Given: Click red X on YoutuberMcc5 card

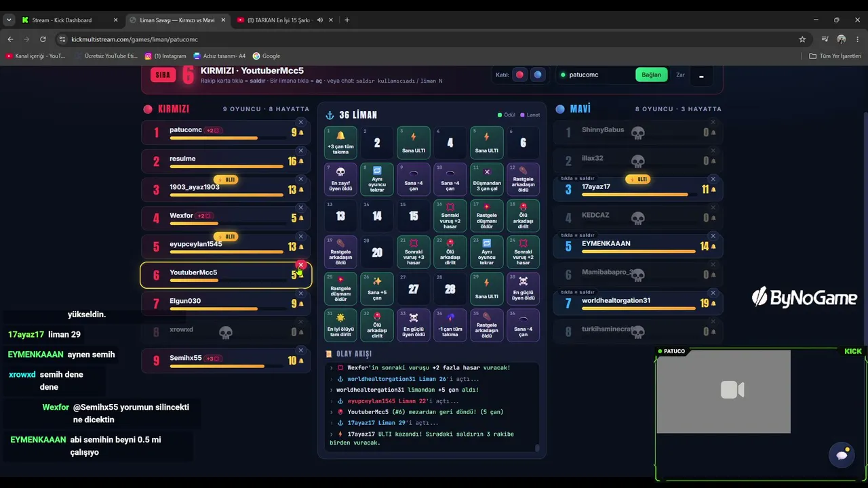Looking at the screenshot, I should click(301, 265).
